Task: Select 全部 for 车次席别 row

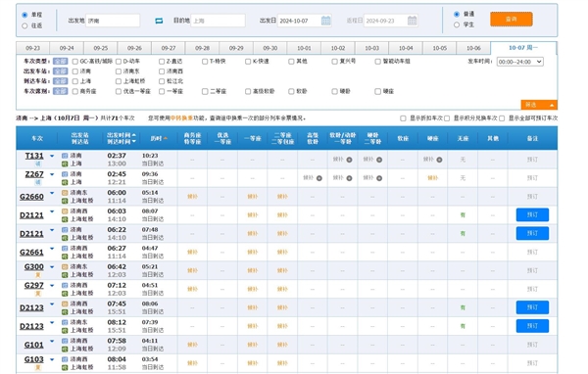Action: [x=60, y=91]
